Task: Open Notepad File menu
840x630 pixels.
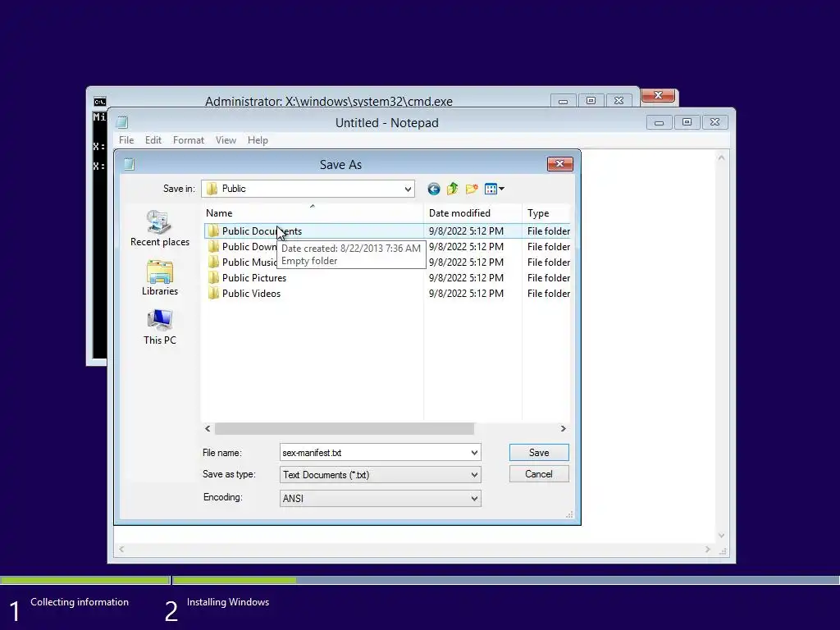Action: [x=126, y=139]
